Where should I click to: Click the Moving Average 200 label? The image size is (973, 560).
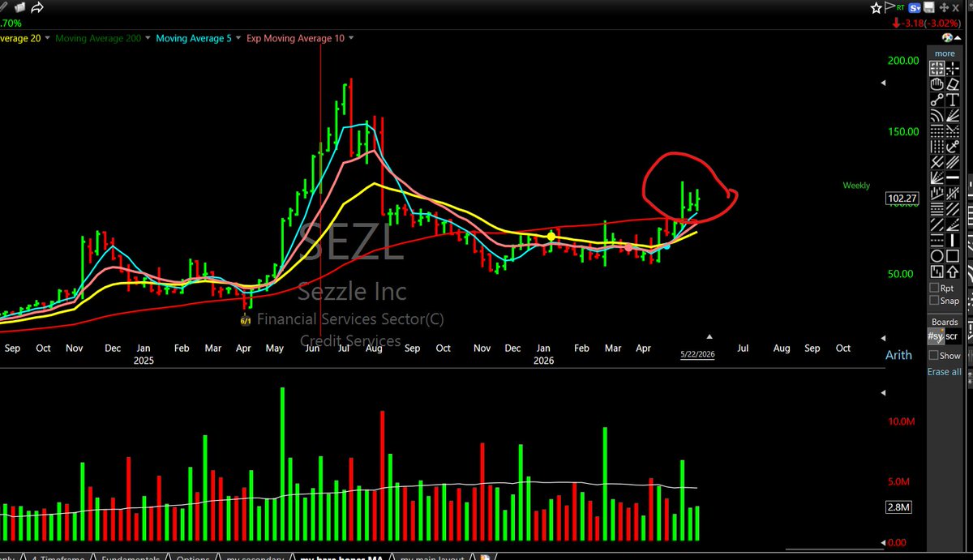click(x=98, y=38)
